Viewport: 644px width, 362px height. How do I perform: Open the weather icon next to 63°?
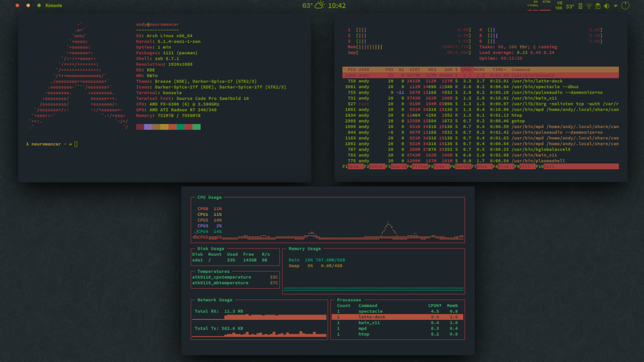click(x=320, y=5)
